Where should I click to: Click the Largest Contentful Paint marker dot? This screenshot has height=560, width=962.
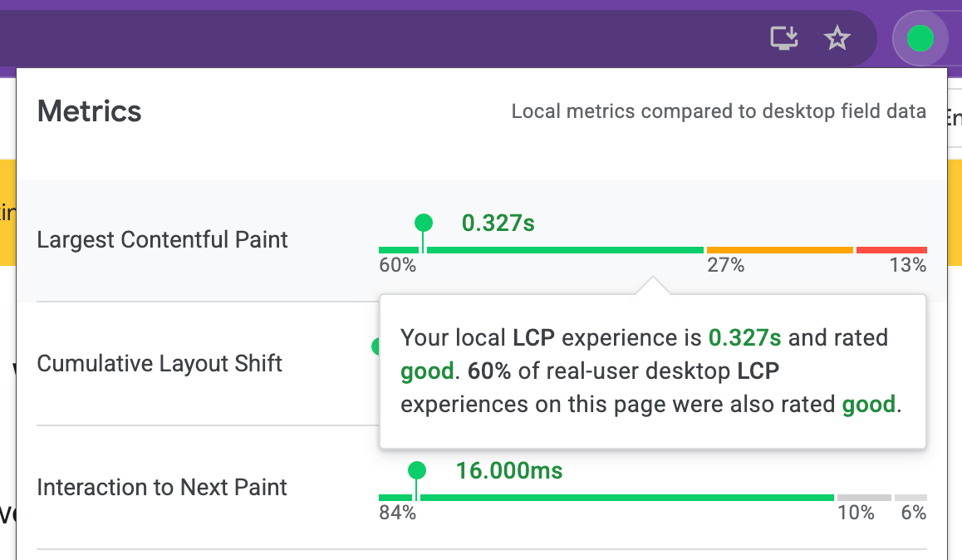click(x=424, y=222)
